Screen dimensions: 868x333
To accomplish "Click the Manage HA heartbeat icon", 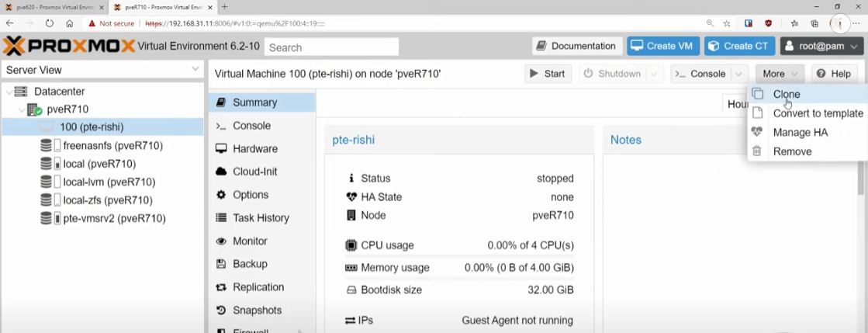I will pyautogui.click(x=757, y=132).
